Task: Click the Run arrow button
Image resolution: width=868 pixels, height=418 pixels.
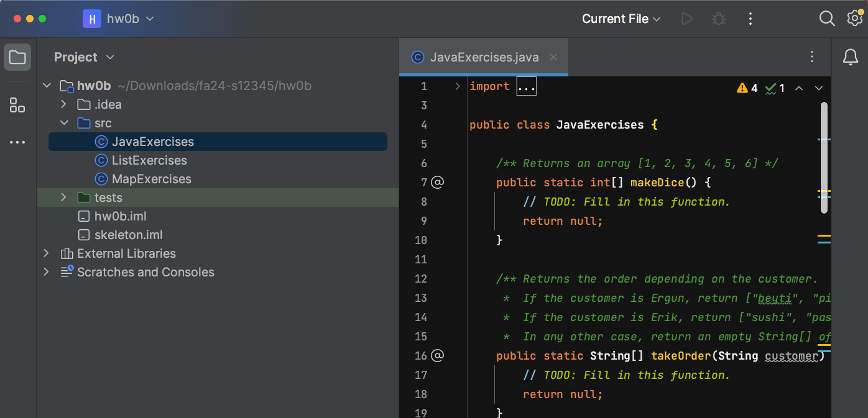Action: pos(687,18)
